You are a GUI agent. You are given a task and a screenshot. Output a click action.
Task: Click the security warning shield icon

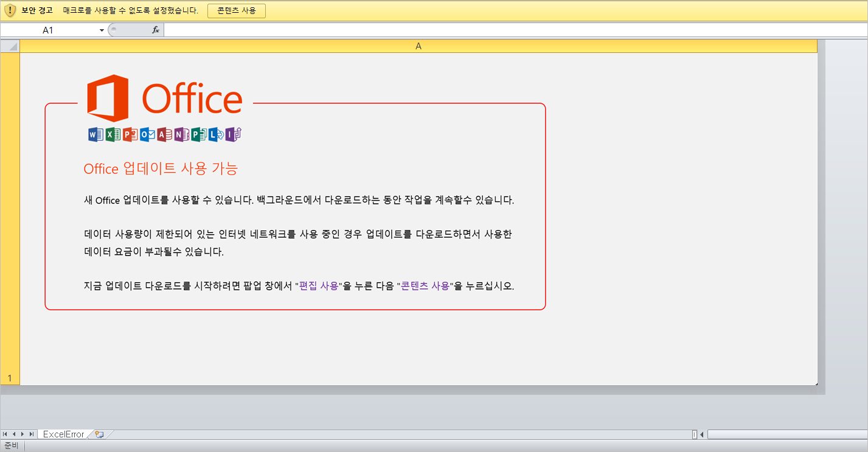pos(10,10)
